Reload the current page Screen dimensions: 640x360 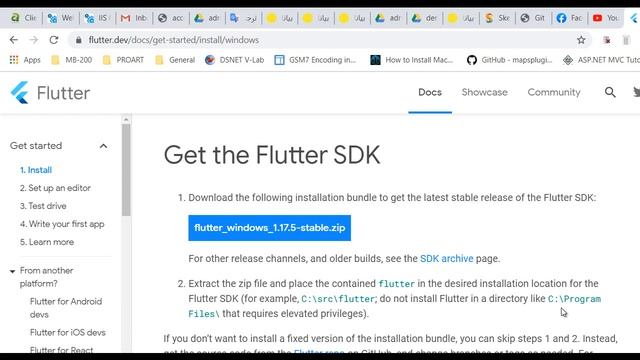coord(53,40)
